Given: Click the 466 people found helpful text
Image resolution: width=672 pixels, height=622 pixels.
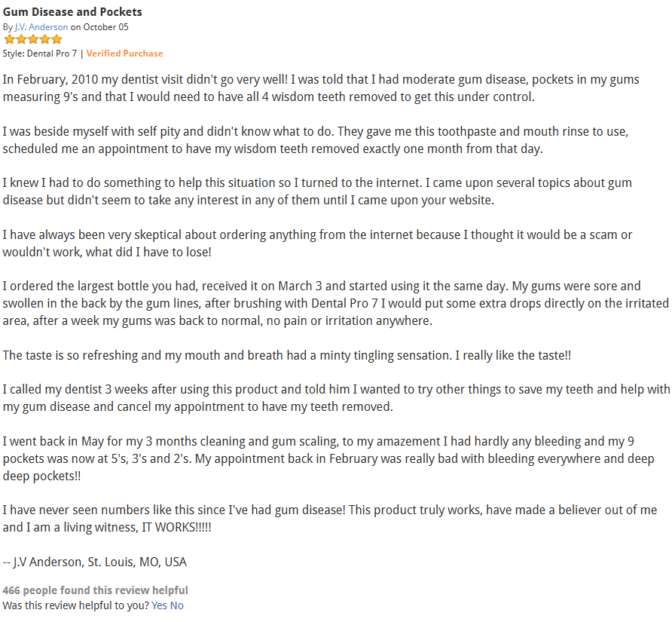Looking at the screenshot, I should [x=95, y=590].
